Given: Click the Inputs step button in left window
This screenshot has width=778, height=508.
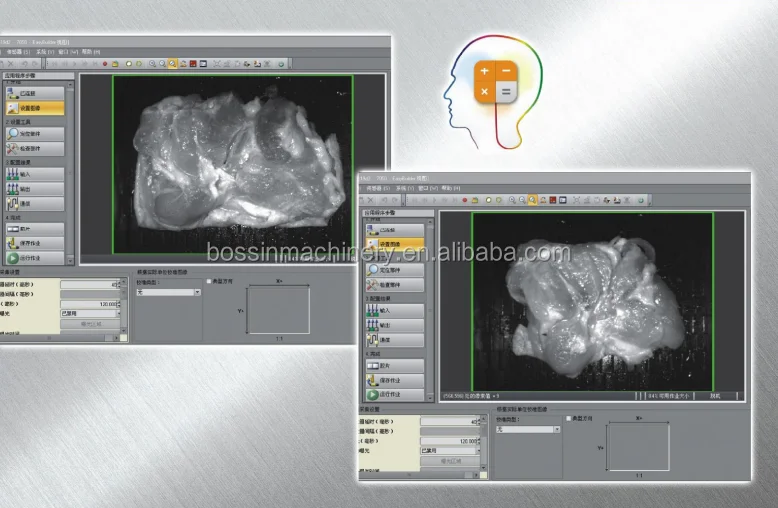Looking at the screenshot, I should tap(33, 174).
